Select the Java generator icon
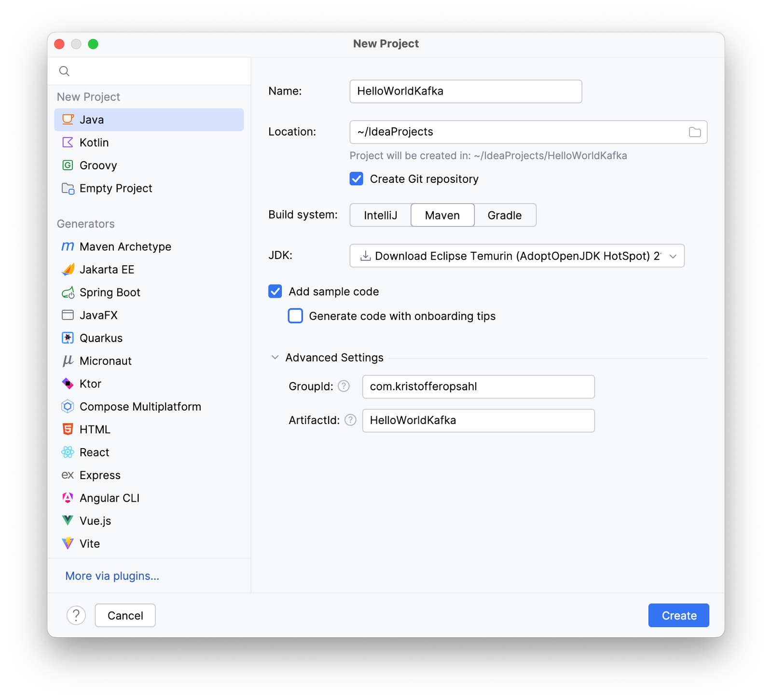This screenshot has height=700, width=772. coord(68,119)
